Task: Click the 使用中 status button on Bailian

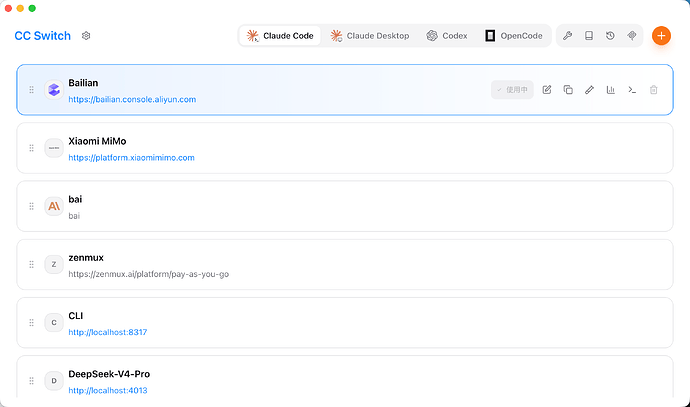Action: (512, 90)
